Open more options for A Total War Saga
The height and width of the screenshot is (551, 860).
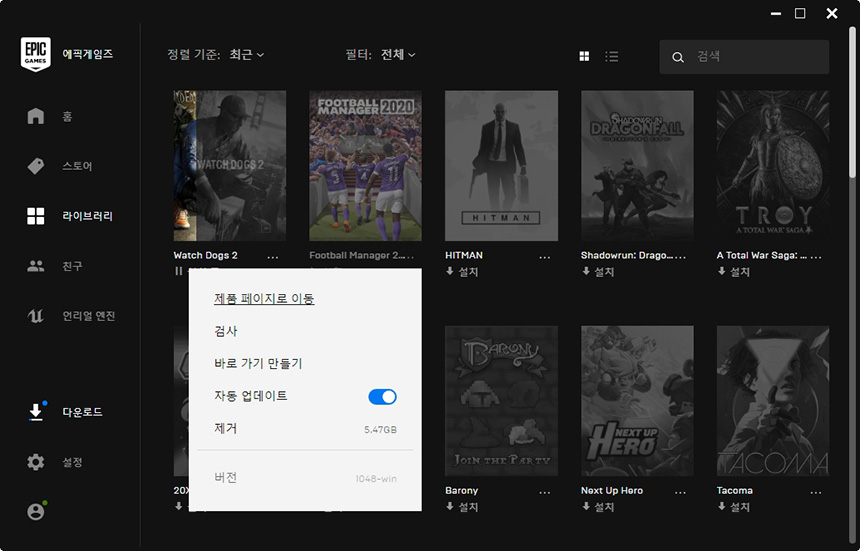[x=816, y=257]
